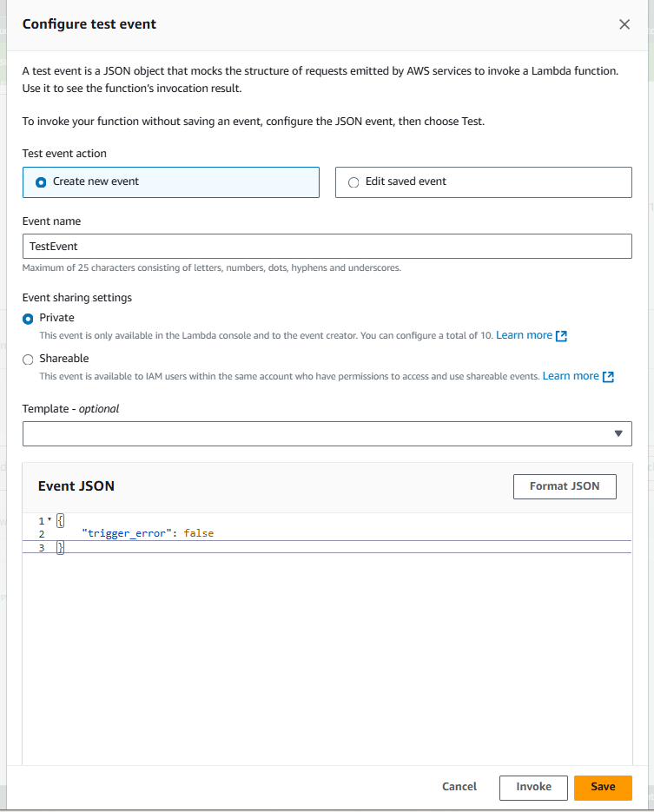The image size is (654, 812).
Task: Close the Configure test event dialog
Action: point(624,24)
